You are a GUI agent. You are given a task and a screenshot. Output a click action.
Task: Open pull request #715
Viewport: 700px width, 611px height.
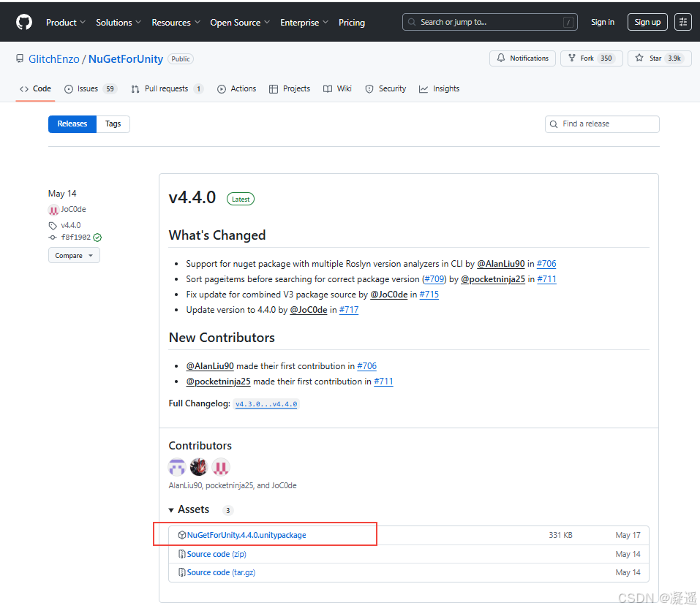429,295
